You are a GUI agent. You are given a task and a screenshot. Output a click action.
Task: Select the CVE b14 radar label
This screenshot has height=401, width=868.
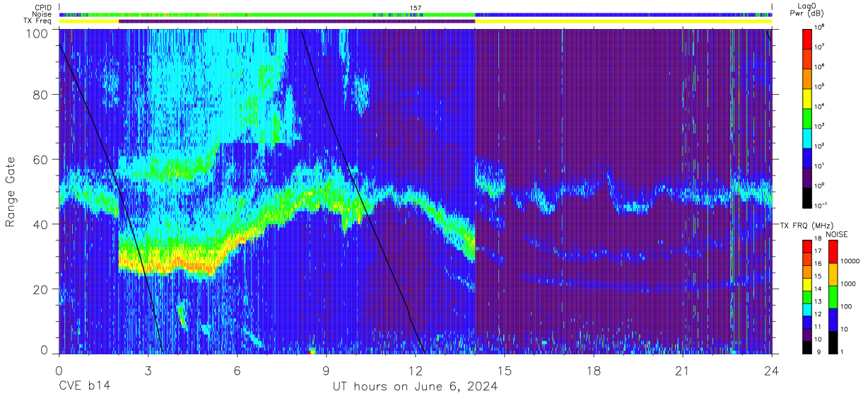click(84, 386)
